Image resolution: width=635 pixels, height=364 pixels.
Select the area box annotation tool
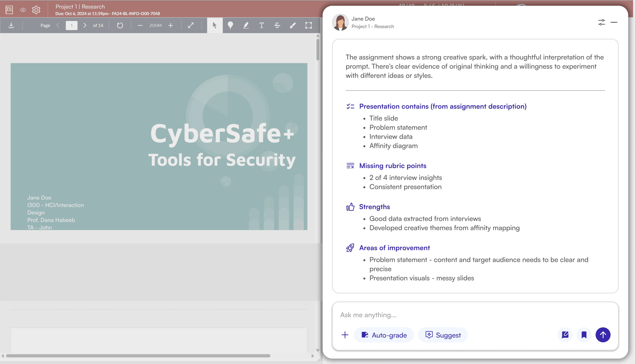click(309, 25)
